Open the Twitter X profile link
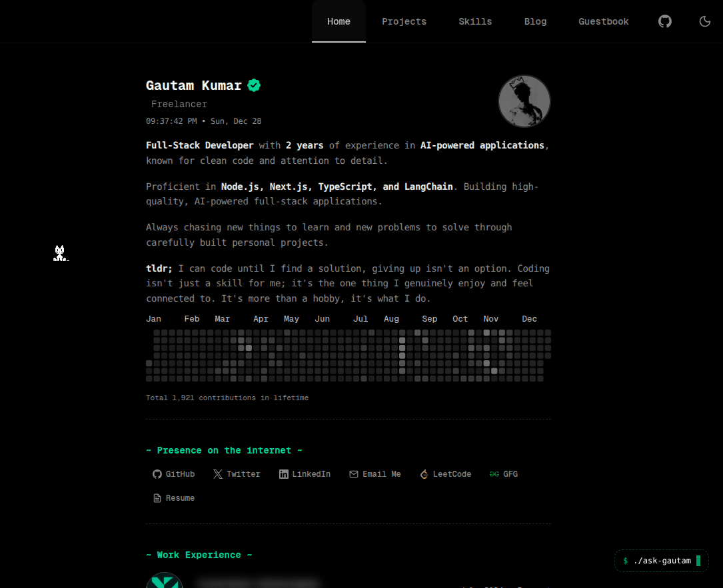 [x=237, y=474]
